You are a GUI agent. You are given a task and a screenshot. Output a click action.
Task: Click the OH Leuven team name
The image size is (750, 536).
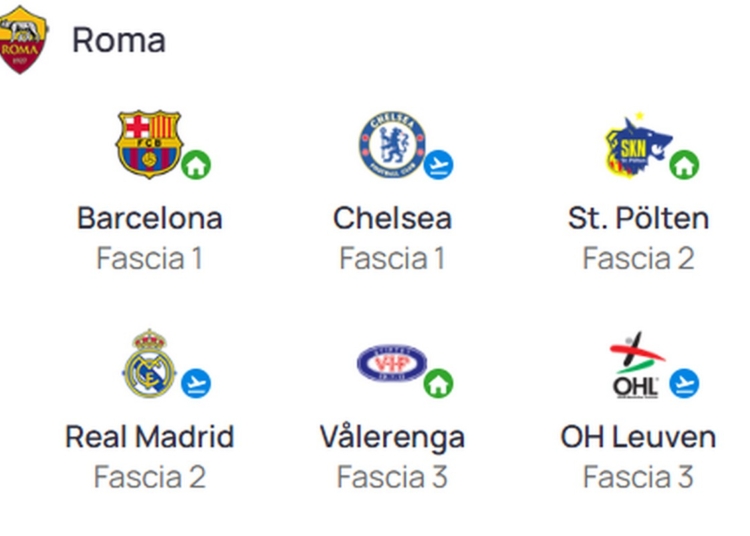pos(638,437)
